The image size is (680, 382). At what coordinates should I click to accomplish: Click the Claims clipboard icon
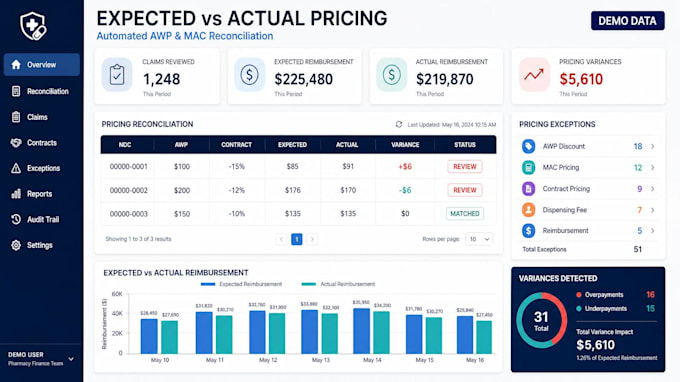tap(16, 117)
